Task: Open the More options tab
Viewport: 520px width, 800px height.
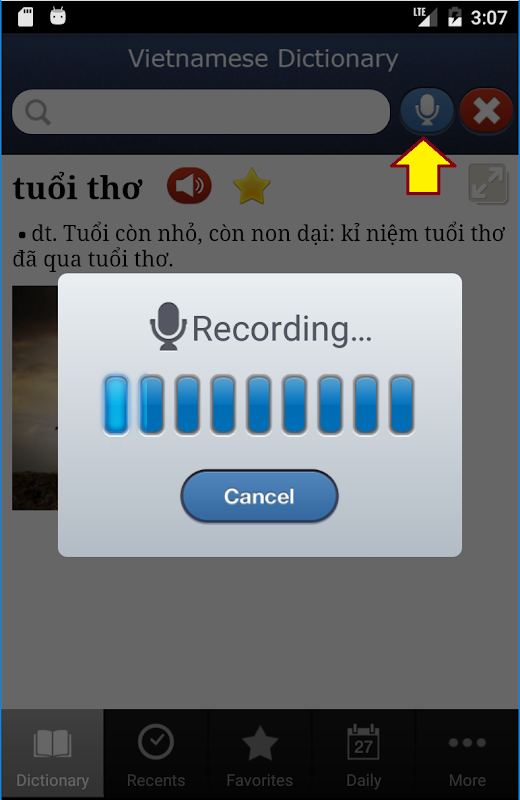Action: pos(467,753)
